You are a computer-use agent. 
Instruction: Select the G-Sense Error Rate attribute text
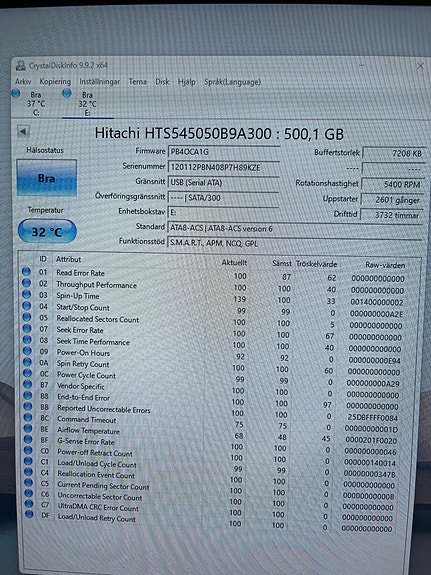(86, 442)
